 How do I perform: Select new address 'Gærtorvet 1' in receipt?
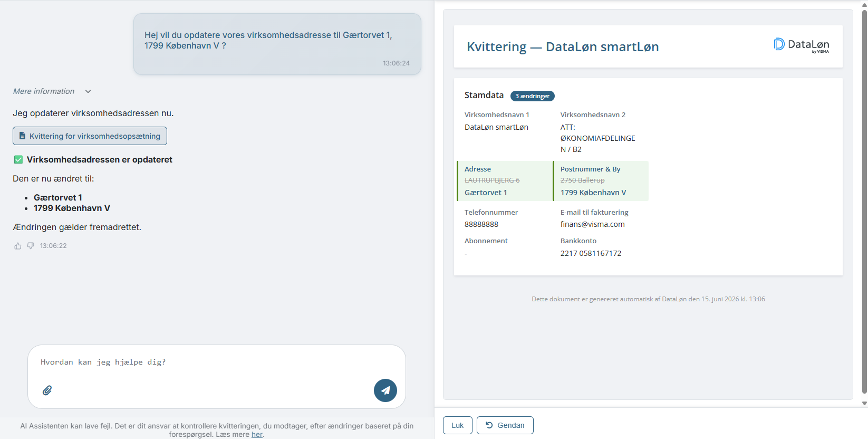point(486,193)
